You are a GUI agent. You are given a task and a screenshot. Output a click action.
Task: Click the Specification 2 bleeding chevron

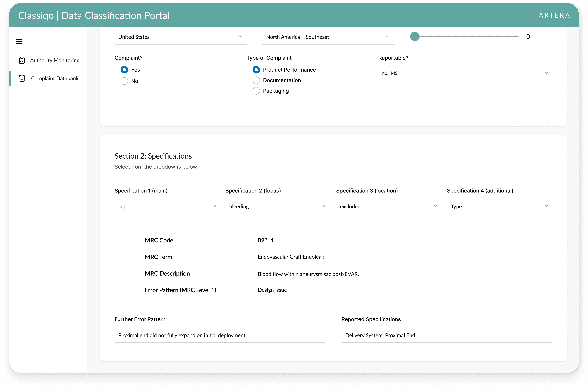tap(325, 206)
